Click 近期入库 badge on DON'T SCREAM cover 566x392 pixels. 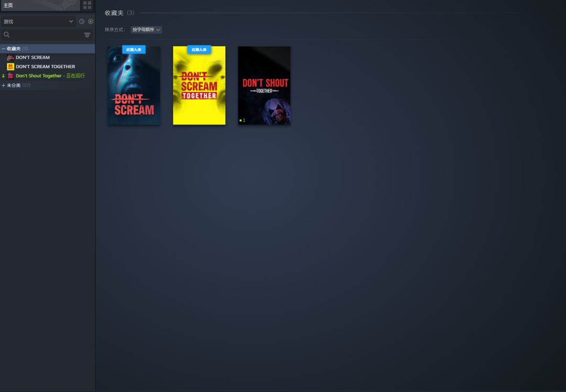pyautogui.click(x=134, y=49)
